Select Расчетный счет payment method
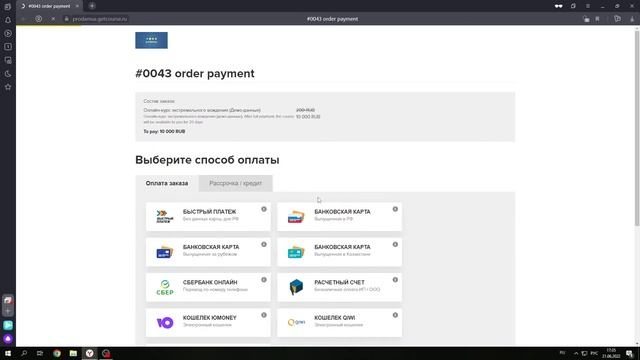 (x=339, y=287)
